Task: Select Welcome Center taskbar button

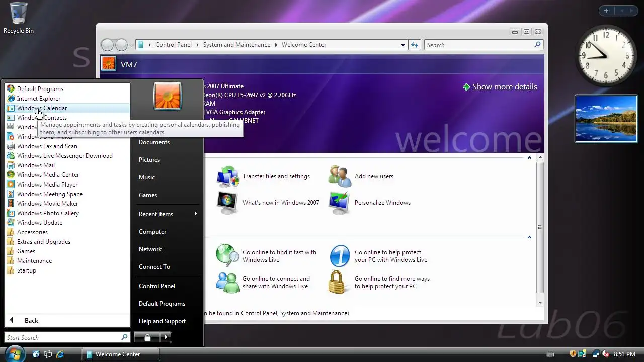Action: pyautogui.click(x=121, y=354)
